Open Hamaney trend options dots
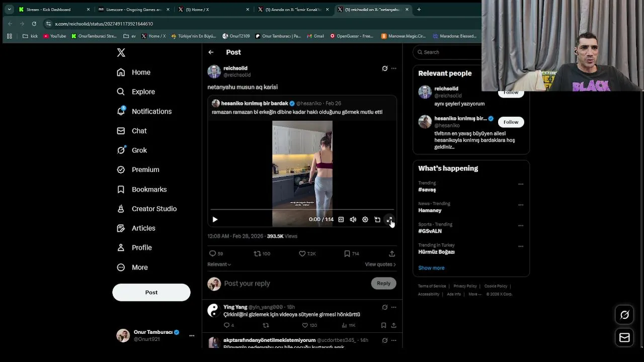The height and width of the screenshot is (362, 644). [521, 205]
